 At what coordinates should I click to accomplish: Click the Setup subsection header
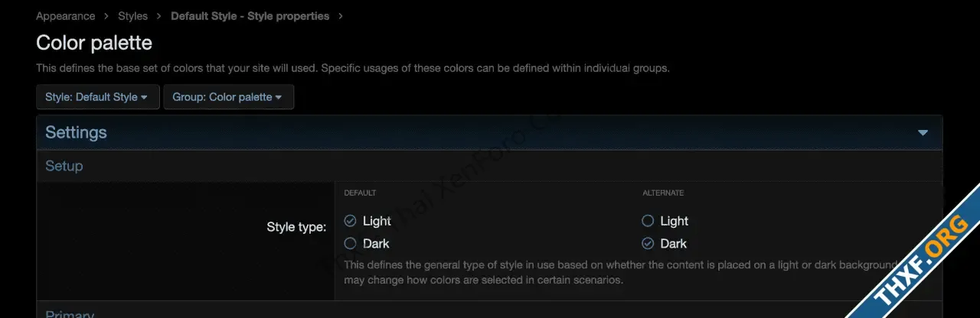pyautogui.click(x=64, y=166)
